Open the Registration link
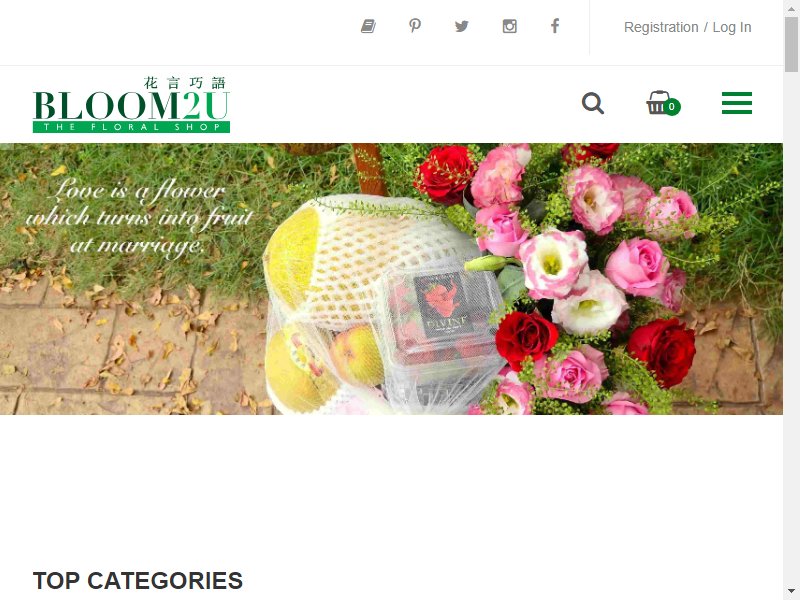The image size is (800, 600). 661,27
